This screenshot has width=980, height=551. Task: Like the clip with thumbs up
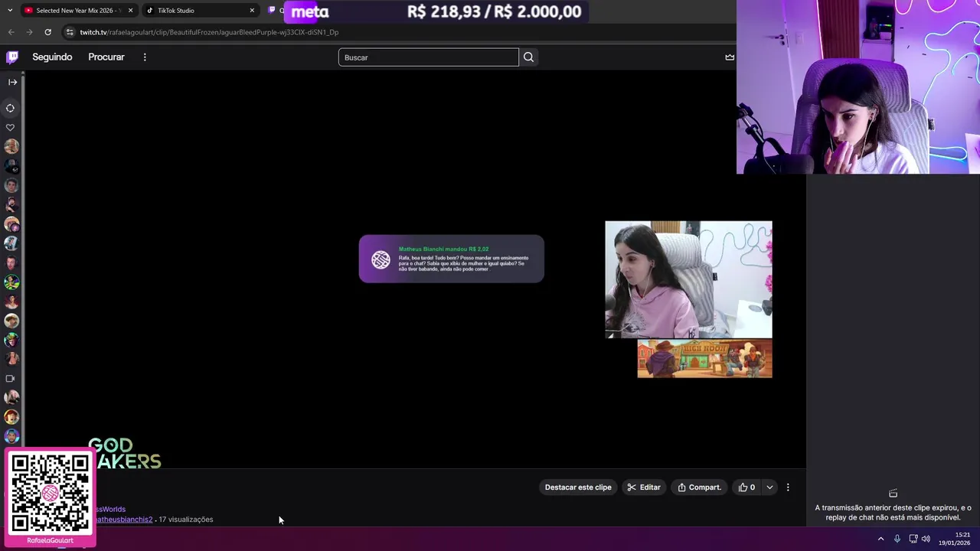(746, 487)
